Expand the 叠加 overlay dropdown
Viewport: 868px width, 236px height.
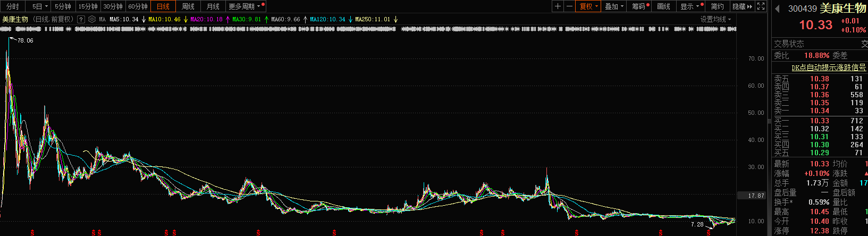click(614, 6)
